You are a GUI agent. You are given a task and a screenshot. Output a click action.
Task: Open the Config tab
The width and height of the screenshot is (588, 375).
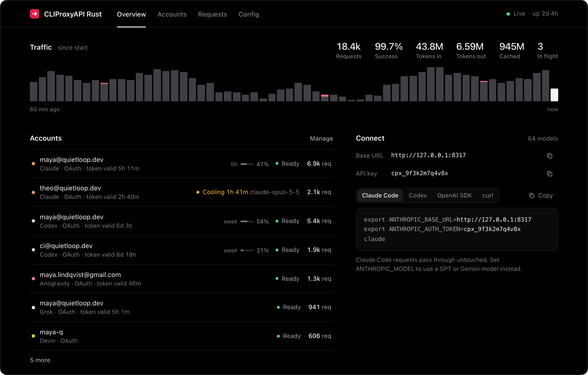[249, 14]
